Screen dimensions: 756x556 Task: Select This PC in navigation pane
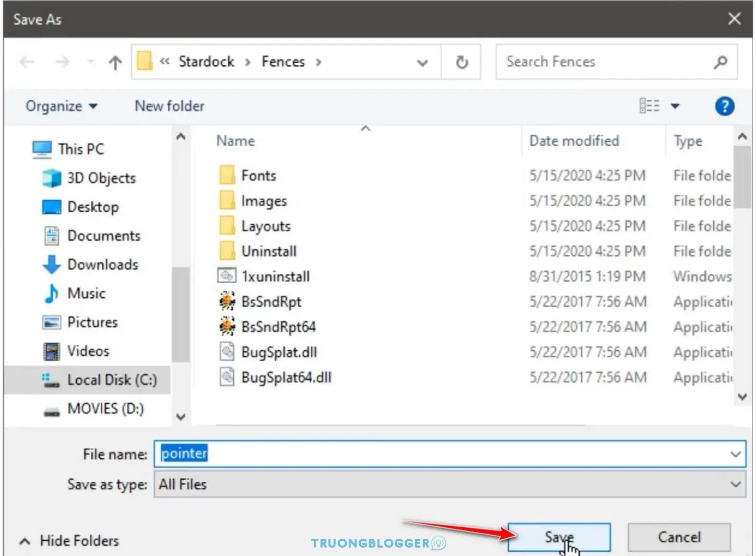(81, 149)
